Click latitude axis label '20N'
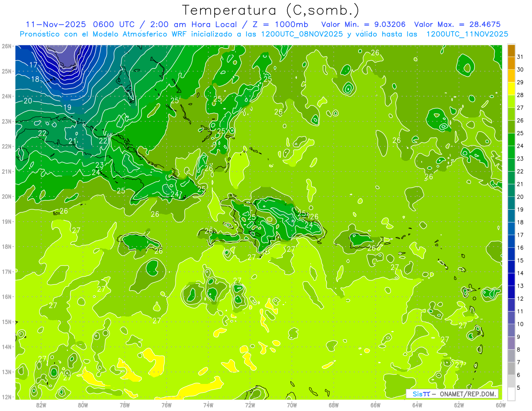Screen dimensions: 532x411 [x=7, y=196]
